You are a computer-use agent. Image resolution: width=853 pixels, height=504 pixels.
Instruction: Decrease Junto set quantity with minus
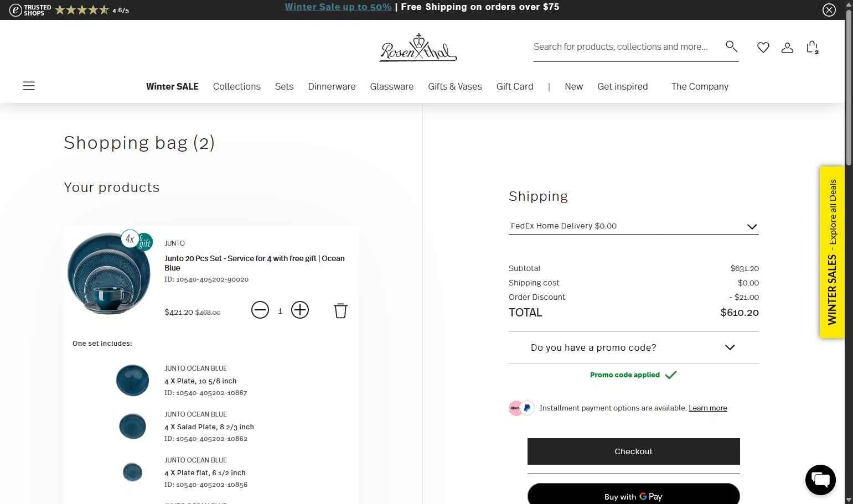click(x=260, y=310)
